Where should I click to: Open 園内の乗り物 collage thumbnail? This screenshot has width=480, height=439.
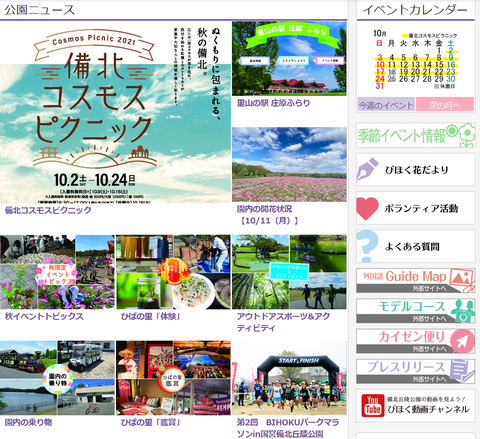(57, 378)
